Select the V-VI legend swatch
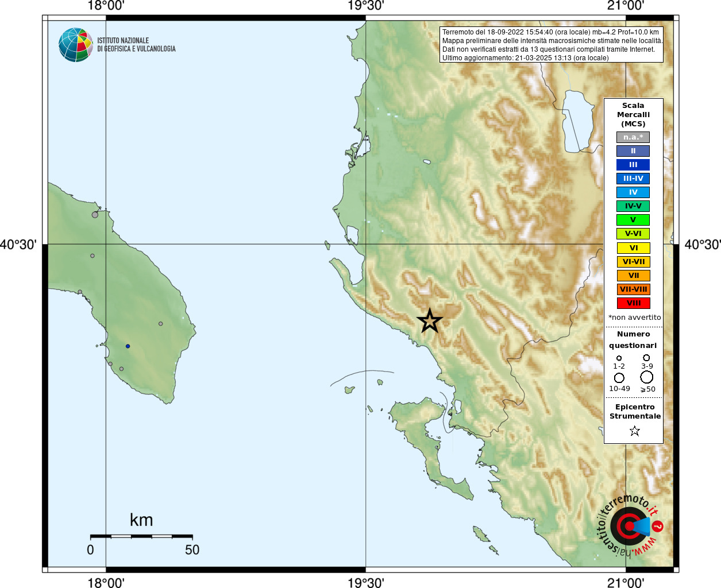 tap(633, 234)
